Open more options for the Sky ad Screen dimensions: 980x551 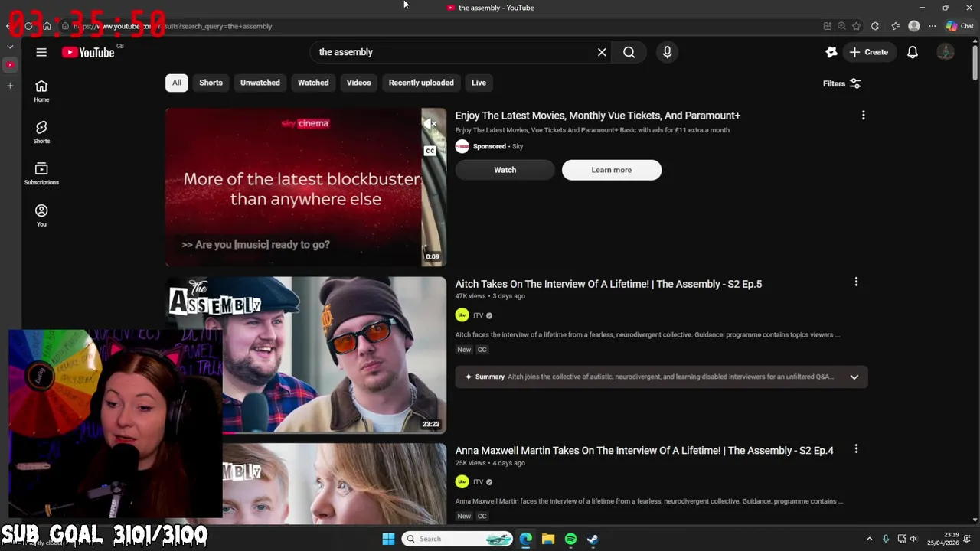click(x=863, y=116)
